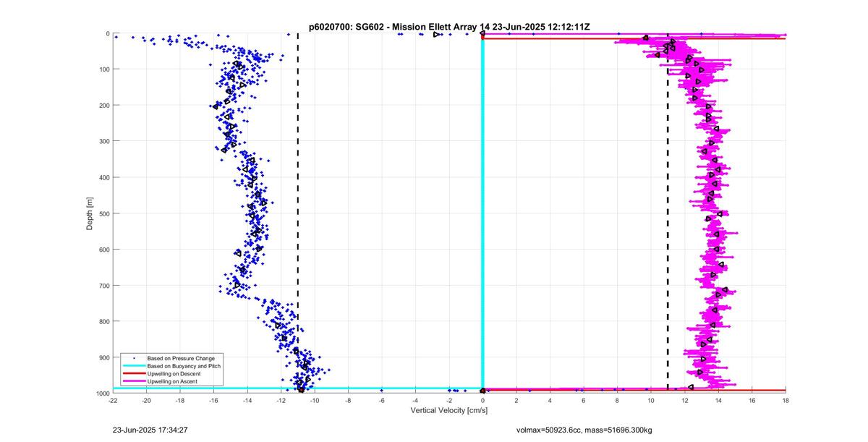Click the x-axis tick label '-8'
Viewport: 868px width, 442px height.
click(349, 400)
